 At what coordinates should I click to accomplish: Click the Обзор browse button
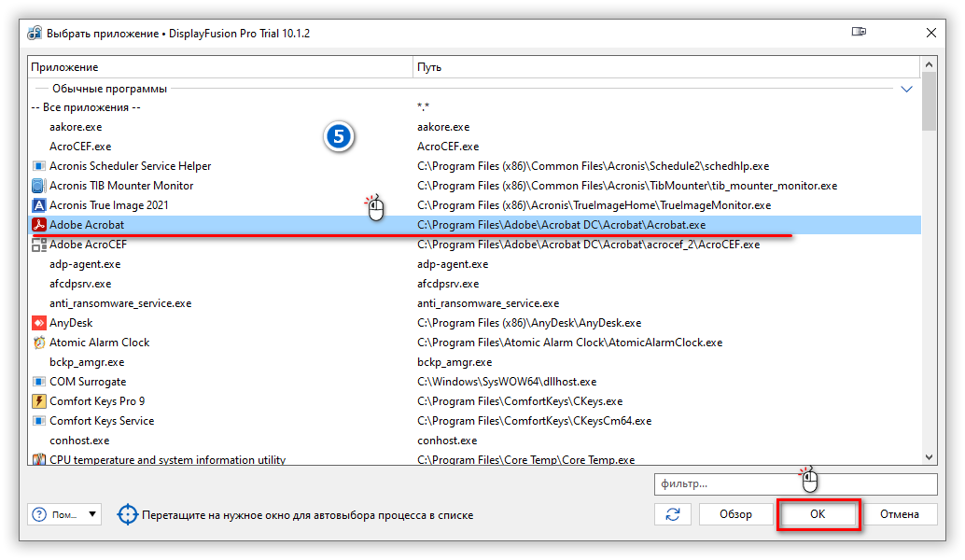tap(736, 514)
